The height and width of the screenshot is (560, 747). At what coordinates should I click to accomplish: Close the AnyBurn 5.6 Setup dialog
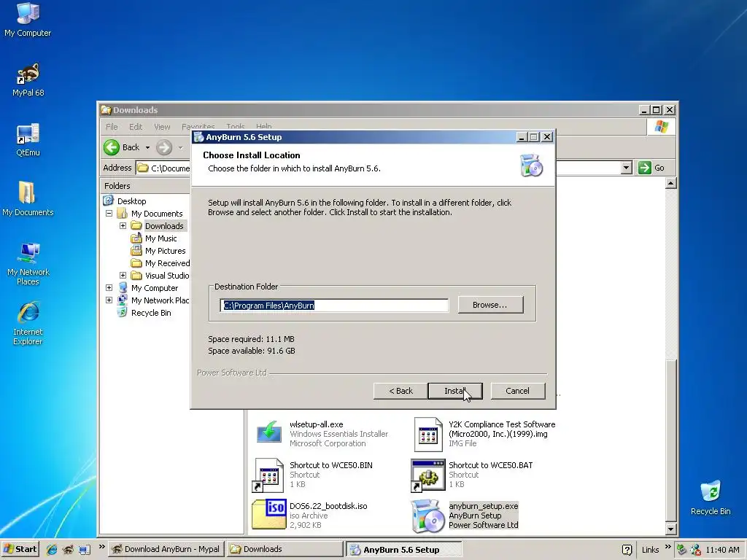tap(547, 137)
